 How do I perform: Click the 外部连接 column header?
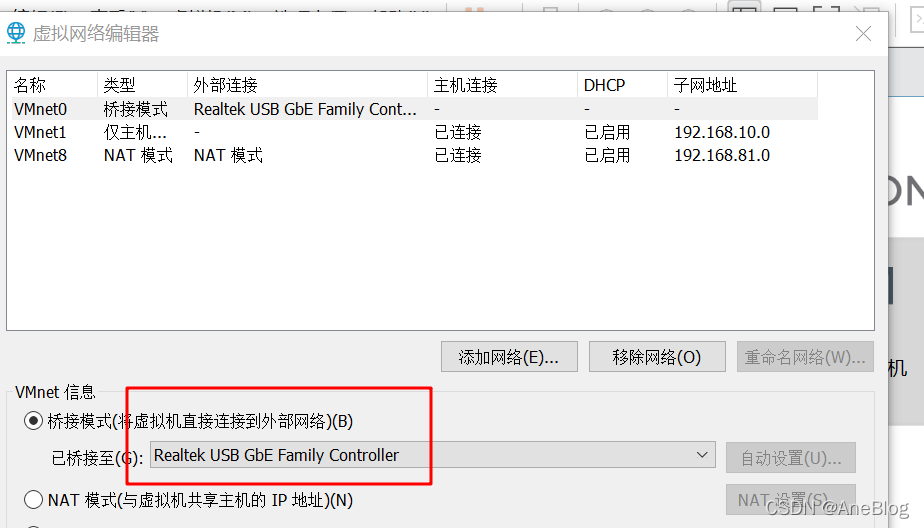pyautogui.click(x=308, y=85)
